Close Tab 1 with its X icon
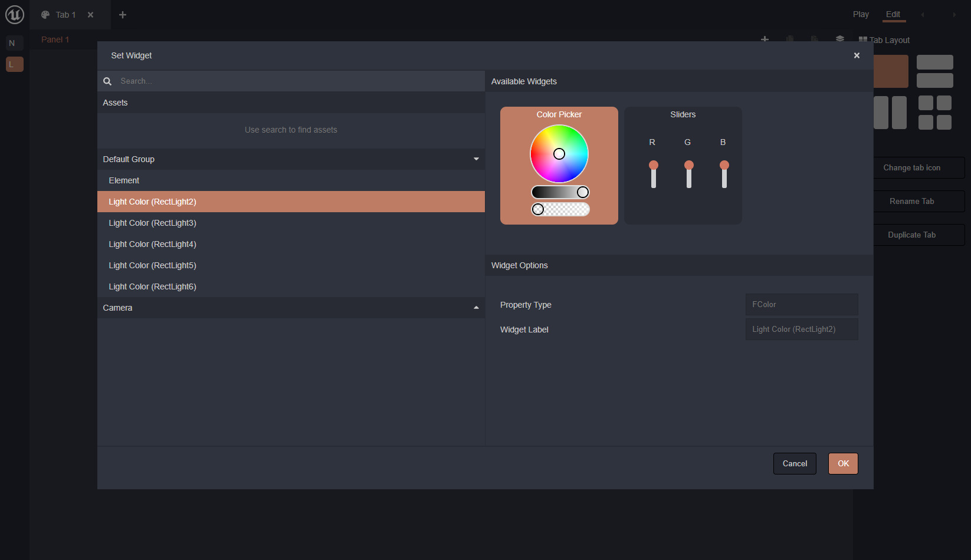 [x=90, y=15]
